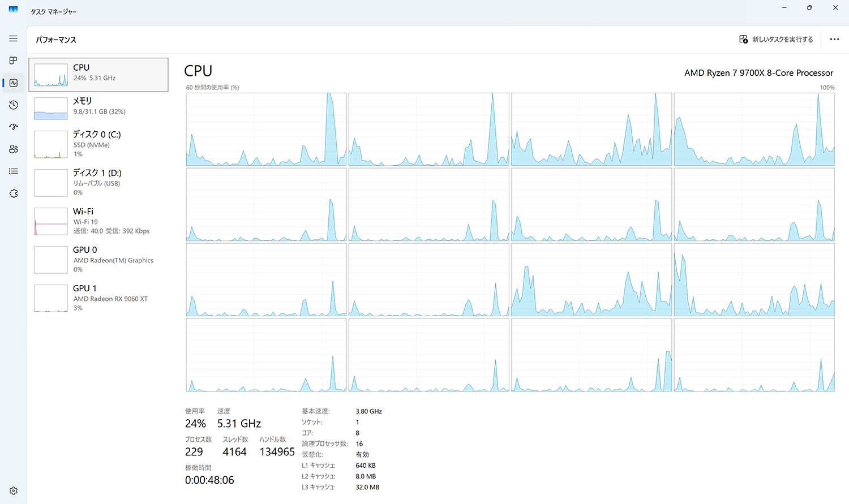Click the 5.31 GHz speed value under 速度

coord(239,424)
